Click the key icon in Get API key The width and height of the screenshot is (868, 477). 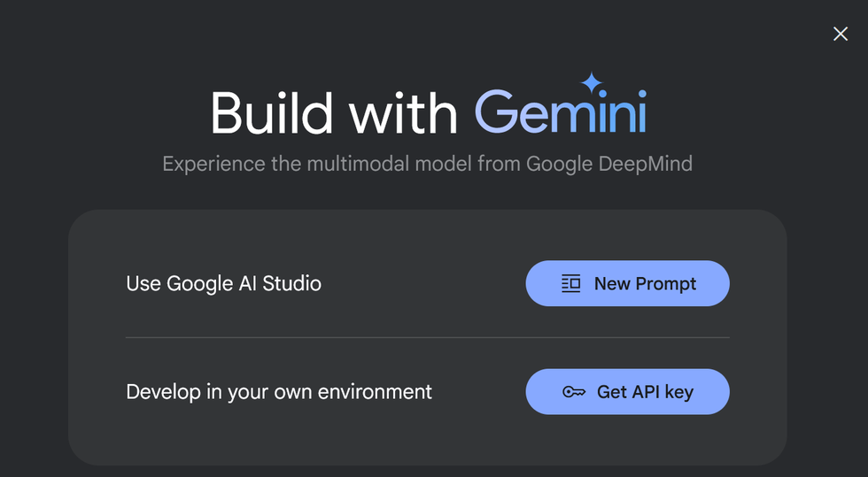click(x=574, y=392)
